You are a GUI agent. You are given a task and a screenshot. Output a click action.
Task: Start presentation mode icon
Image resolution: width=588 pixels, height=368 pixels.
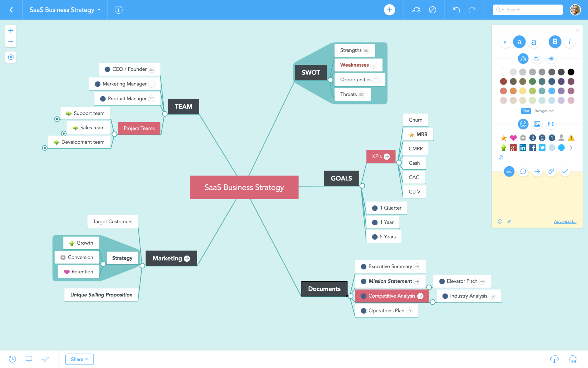pyautogui.click(x=29, y=359)
